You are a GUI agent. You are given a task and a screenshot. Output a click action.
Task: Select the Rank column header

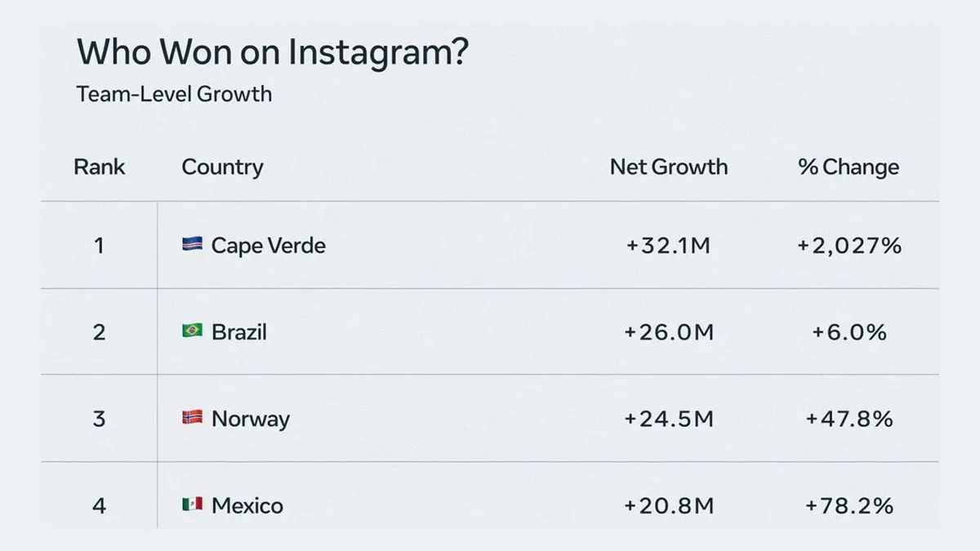100,167
